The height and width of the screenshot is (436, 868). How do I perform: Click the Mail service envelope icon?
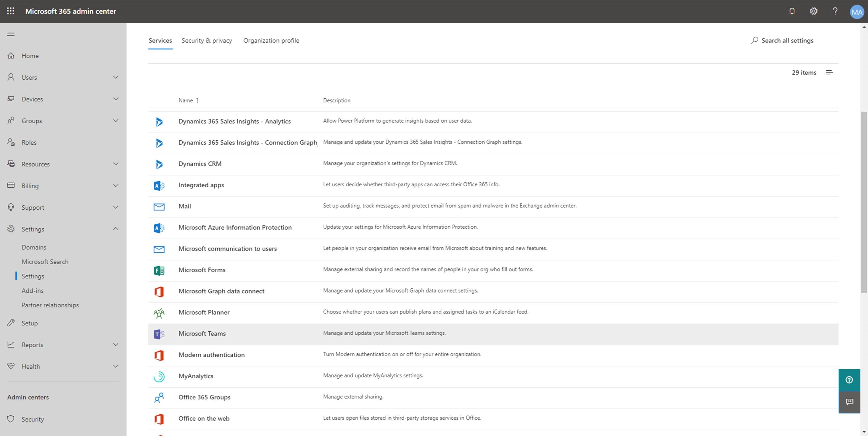(159, 206)
